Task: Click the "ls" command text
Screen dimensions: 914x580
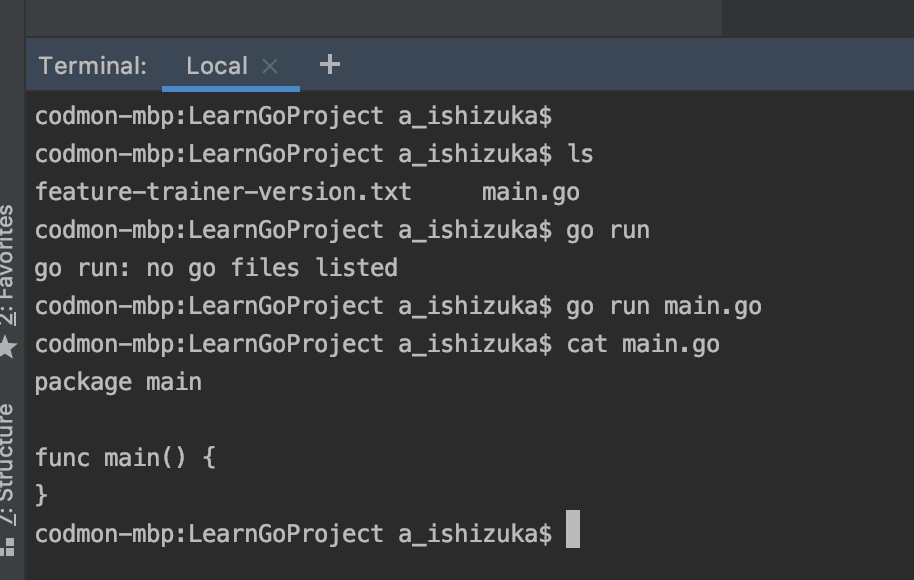Action: pos(580,154)
